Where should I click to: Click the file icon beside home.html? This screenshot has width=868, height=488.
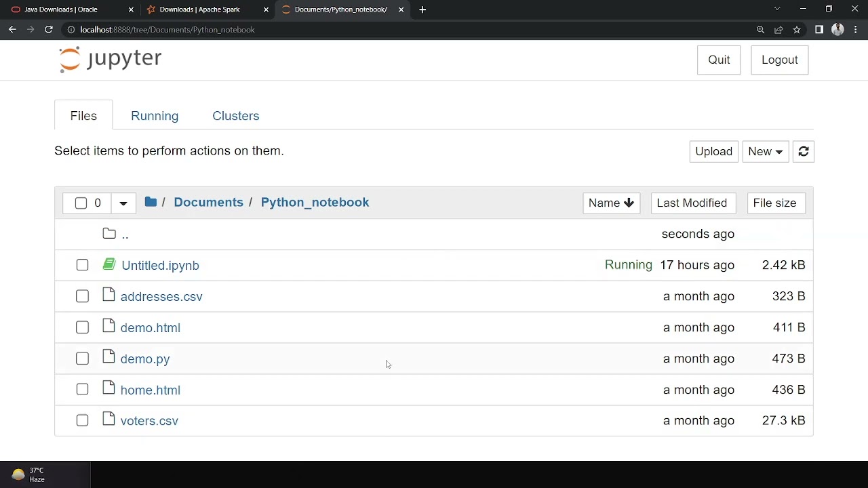point(108,388)
